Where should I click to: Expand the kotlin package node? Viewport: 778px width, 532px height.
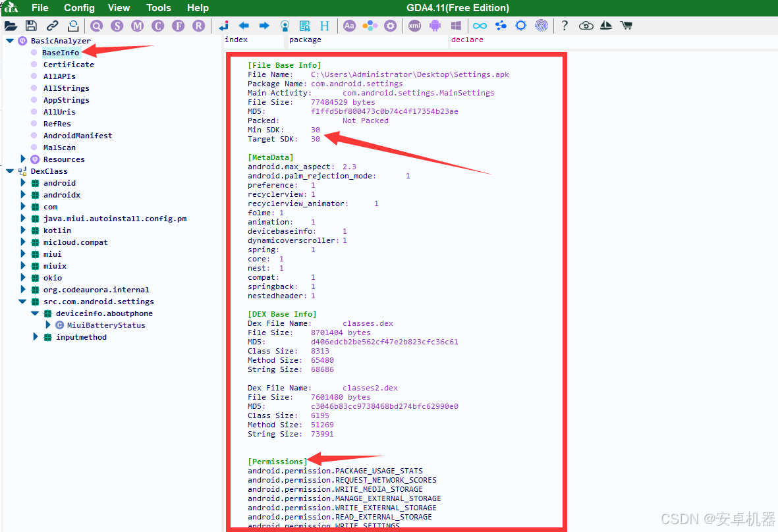point(23,230)
